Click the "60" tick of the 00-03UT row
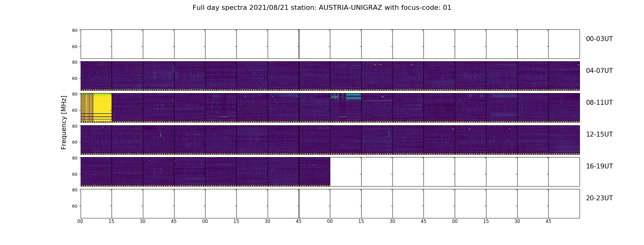This screenshot has width=644, height=245. pos(75,47)
